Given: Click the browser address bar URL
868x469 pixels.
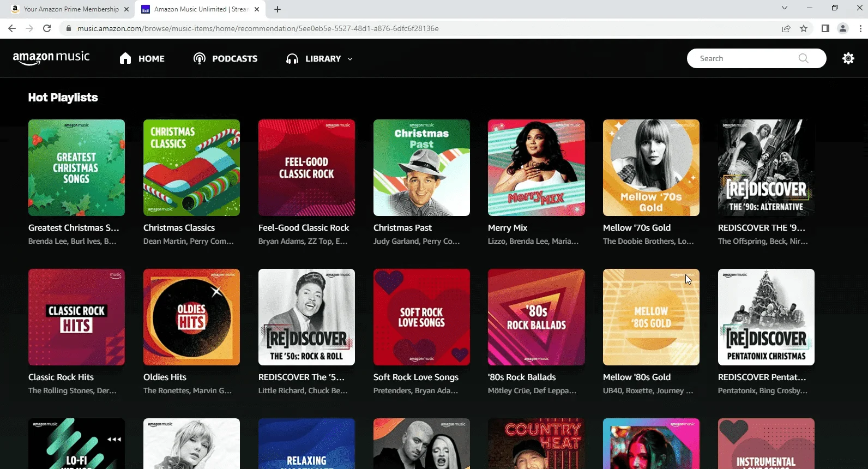Looking at the screenshot, I should (258, 28).
